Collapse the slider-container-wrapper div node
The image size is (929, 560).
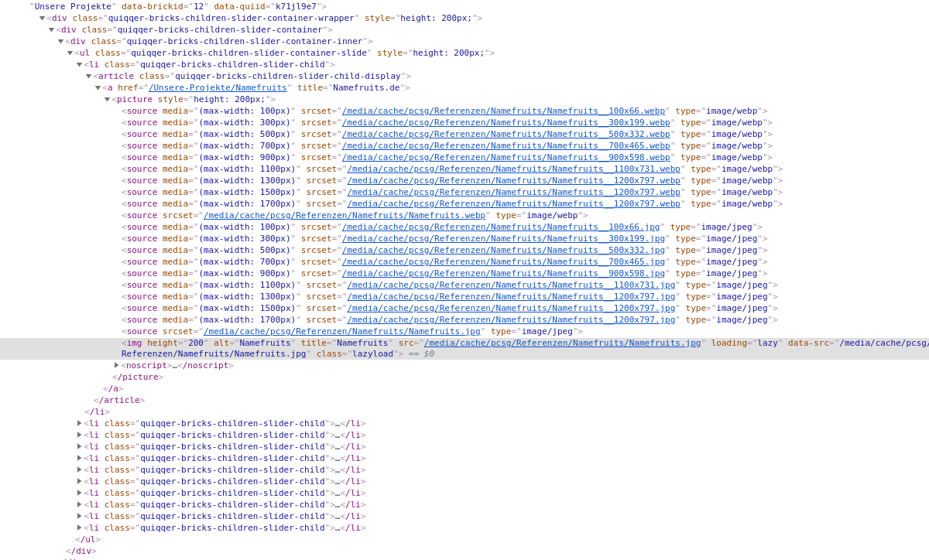[42, 19]
